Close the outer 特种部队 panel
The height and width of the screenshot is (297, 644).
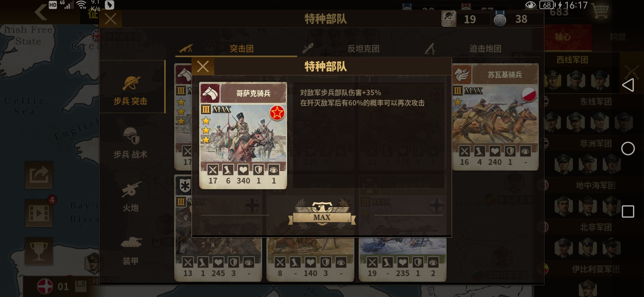pos(111,19)
